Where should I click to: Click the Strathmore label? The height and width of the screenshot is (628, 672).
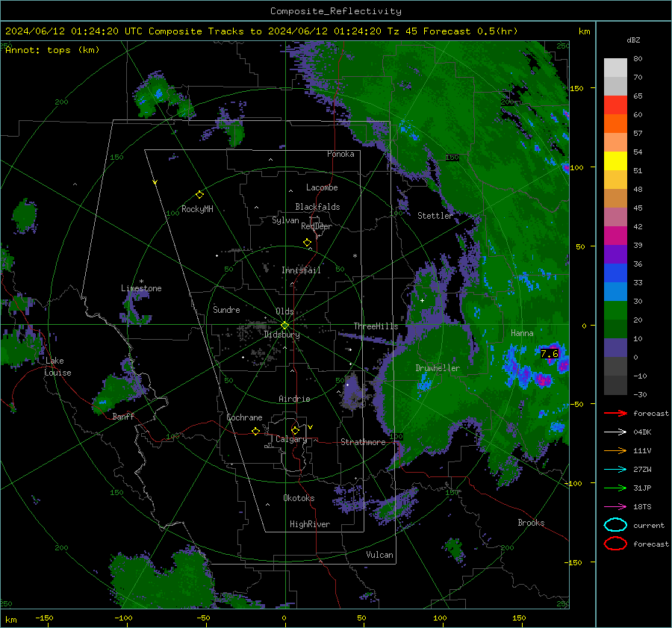tap(363, 442)
